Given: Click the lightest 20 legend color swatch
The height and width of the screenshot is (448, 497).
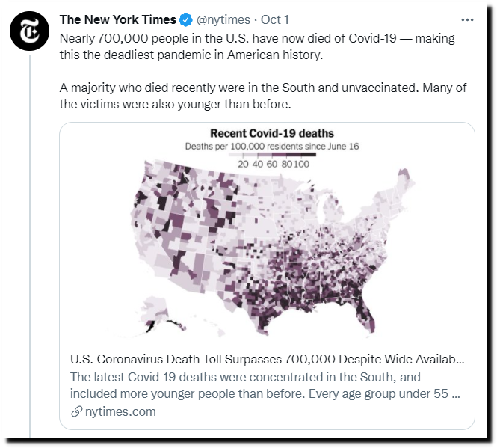Looking at the screenshot, I should [235, 155].
